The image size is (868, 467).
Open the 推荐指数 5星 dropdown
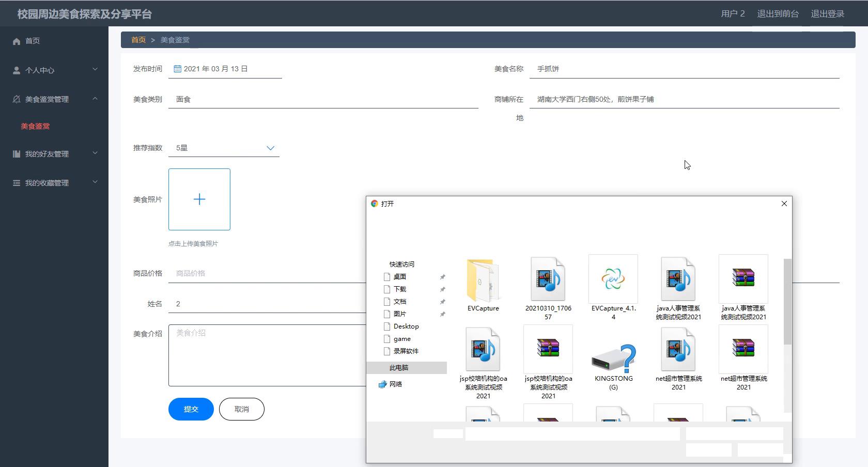(x=270, y=148)
